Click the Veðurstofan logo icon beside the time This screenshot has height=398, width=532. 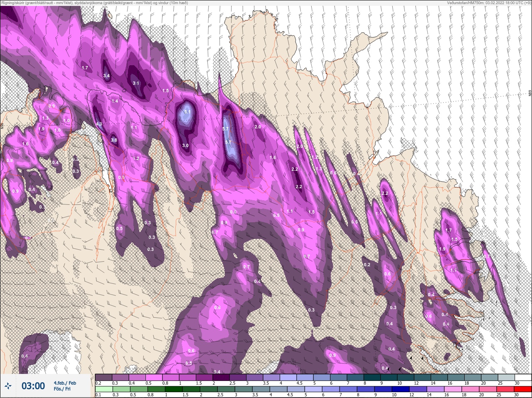(8, 386)
